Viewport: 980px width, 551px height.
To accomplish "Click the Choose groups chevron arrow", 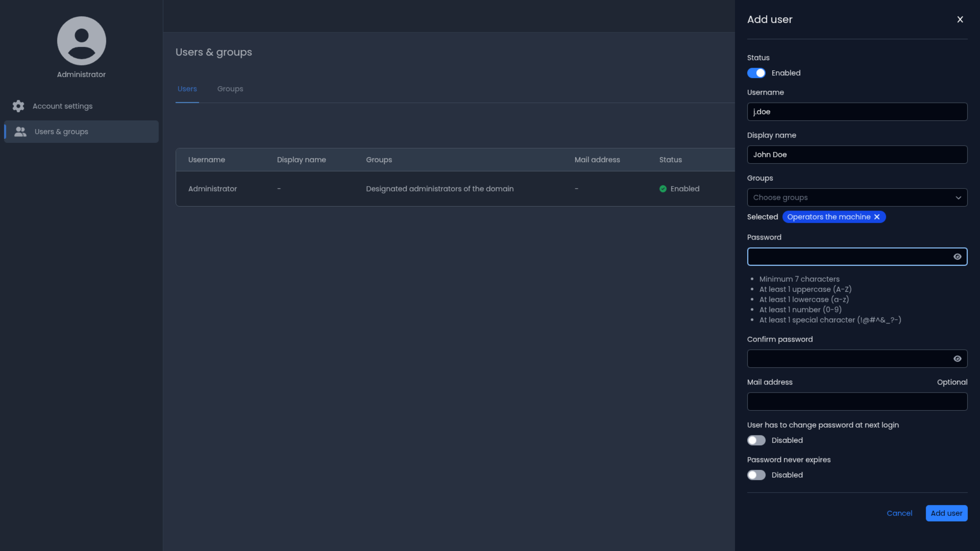I will tap(958, 198).
